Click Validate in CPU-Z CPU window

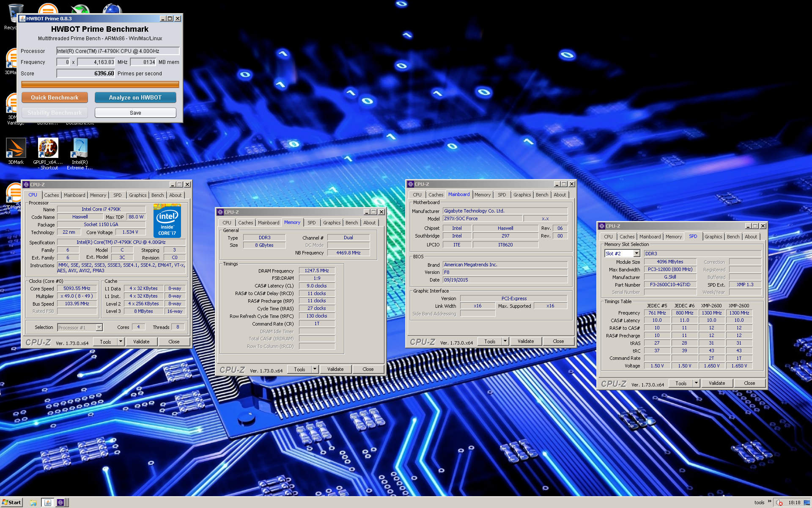[141, 342]
